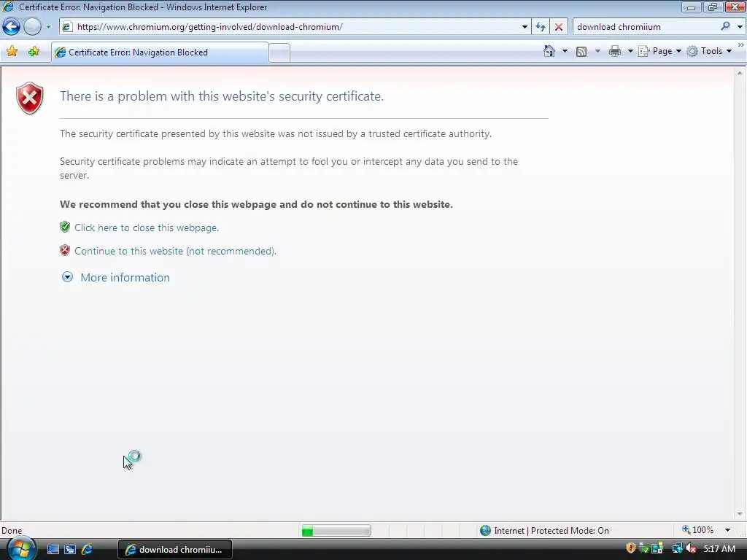This screenshot has height=560, width=747.
Task: Show more toolbar items via chevron
Action: (741, 45)
